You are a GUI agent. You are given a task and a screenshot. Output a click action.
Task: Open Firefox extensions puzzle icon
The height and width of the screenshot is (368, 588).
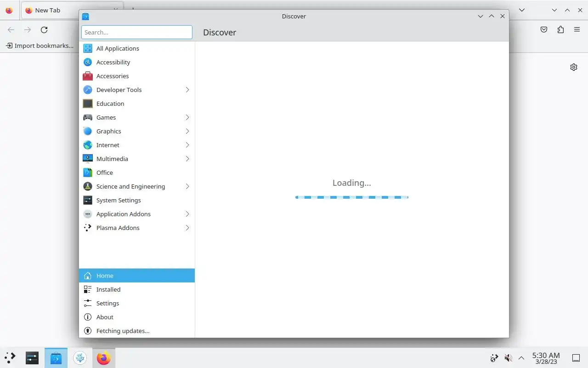coord(560,30)
